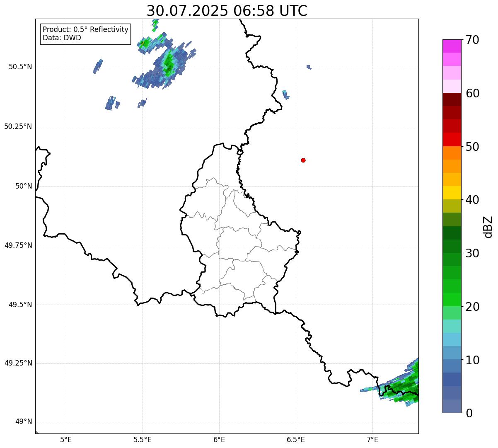Screen dimensions: 498x448
Task: Click the 'Product: 0.5° Reflectivity' label
Action: click(x=85, y=30)
